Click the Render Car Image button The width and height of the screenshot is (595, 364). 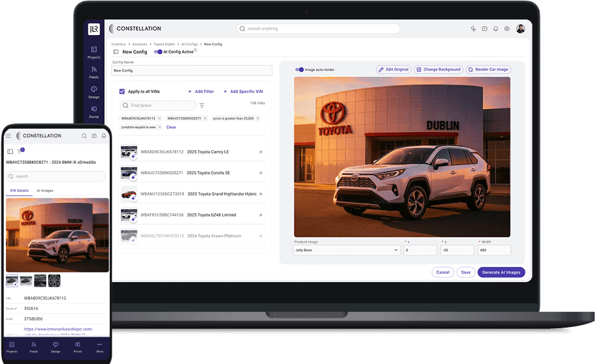488,70
